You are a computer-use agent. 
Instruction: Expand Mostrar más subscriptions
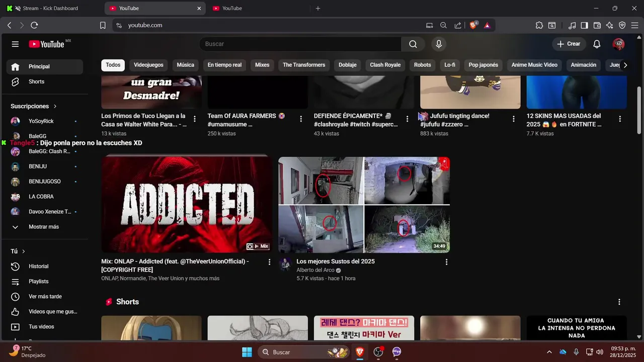(45, 227)
